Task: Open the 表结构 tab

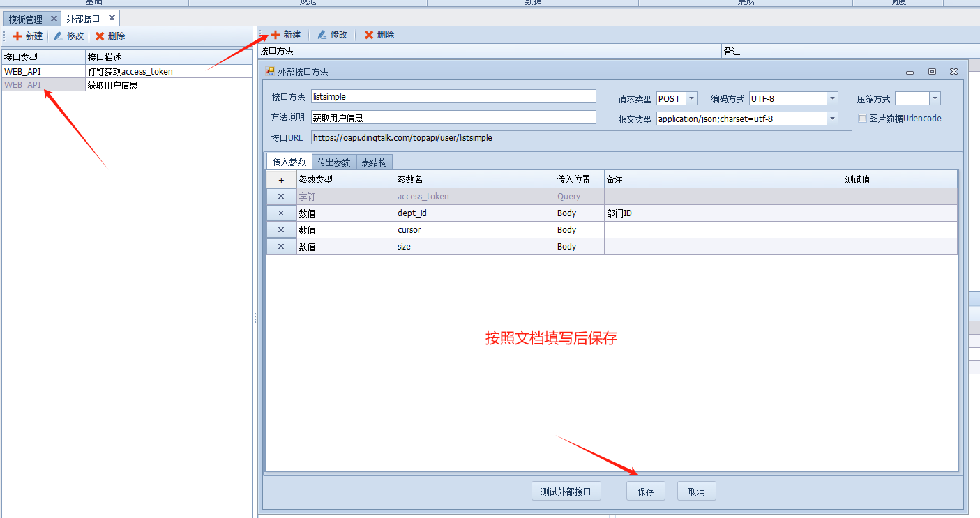Action: point(375,162)
